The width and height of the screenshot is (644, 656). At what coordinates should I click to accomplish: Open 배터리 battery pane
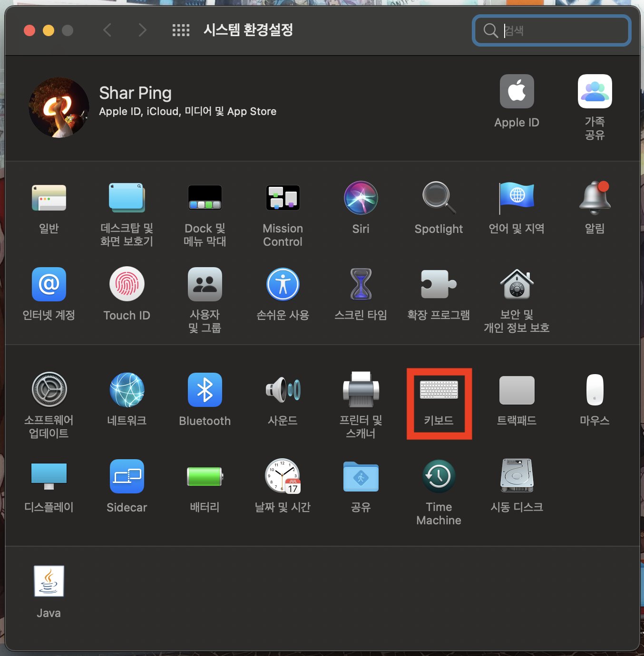point(205,476)
